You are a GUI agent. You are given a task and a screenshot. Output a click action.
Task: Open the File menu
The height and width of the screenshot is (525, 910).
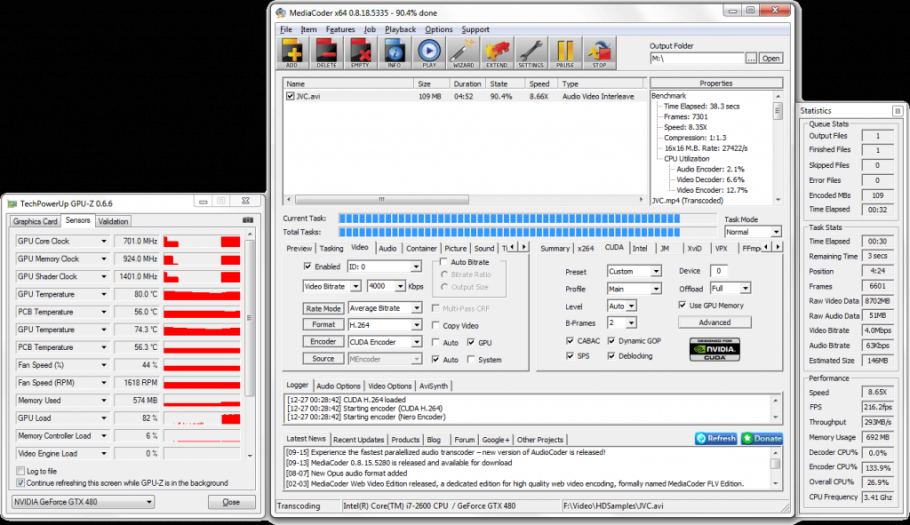[x=286, y=30]
